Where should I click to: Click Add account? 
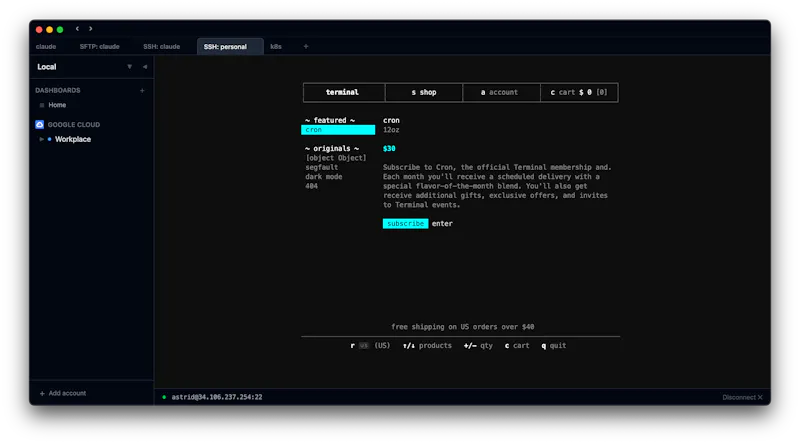click(63, 393)
